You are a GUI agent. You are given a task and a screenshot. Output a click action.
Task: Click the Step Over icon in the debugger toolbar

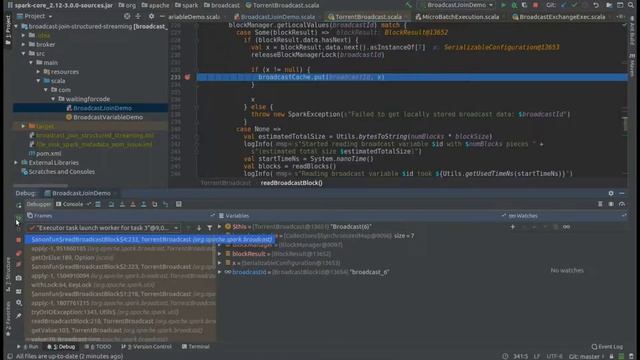point(111,204)
